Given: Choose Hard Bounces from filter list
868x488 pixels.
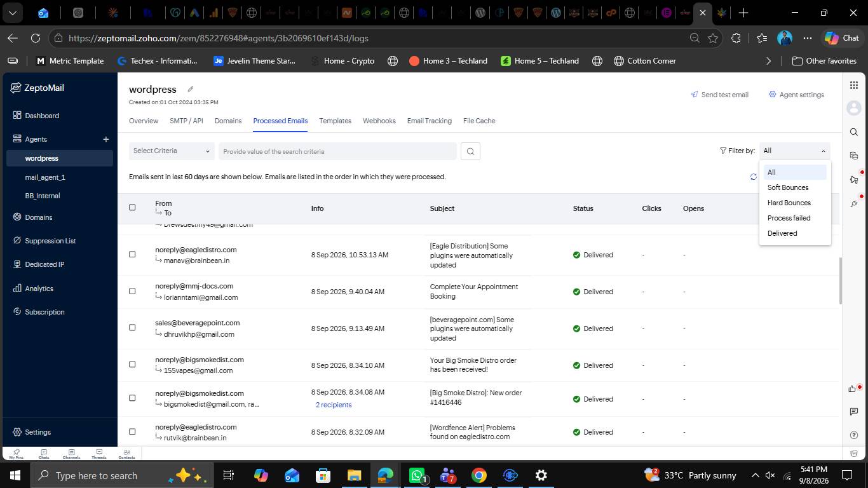Looking at the screenshot, I should tap(789, 203).
